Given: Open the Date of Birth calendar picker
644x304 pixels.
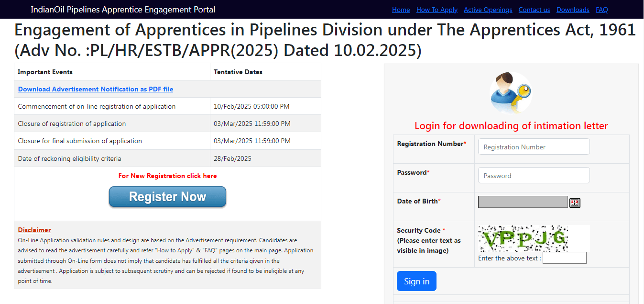Looking at the screenshot, I should click(575, 203).
